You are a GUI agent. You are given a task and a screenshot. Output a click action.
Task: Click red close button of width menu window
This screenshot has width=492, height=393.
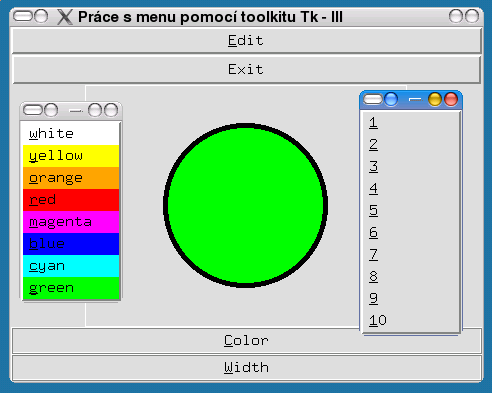tap(451, 99)
